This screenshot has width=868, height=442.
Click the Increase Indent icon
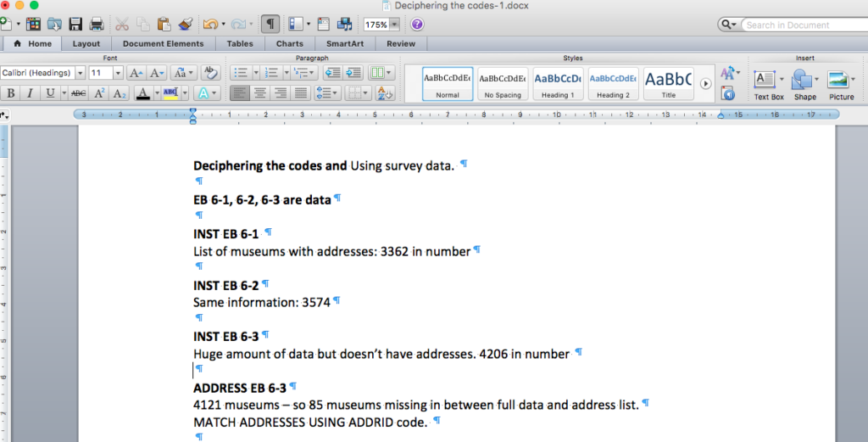click(x=353, y=73)
